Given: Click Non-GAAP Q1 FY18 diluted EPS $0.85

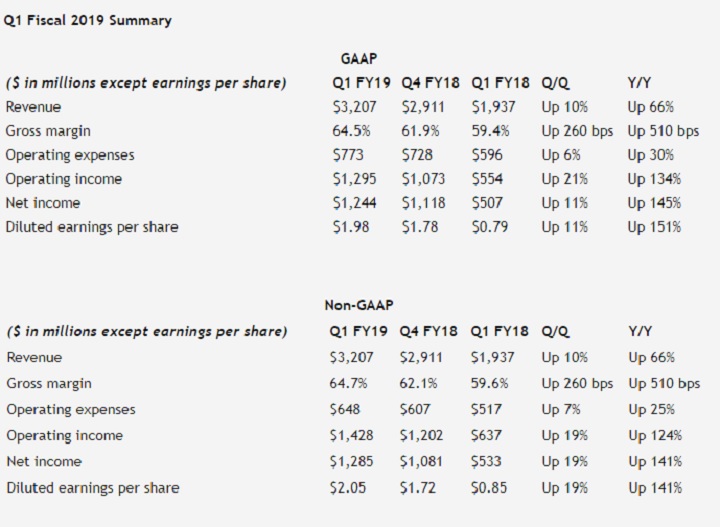Looking at the screenshot, I should coord(488,487).
